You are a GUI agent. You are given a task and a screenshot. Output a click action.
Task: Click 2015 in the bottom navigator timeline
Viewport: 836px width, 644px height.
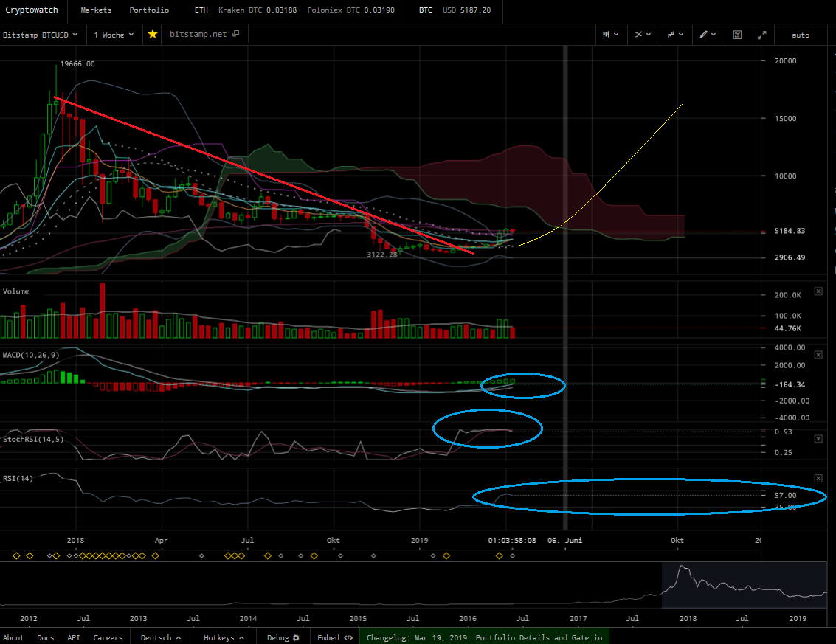[x=357, y=618]
